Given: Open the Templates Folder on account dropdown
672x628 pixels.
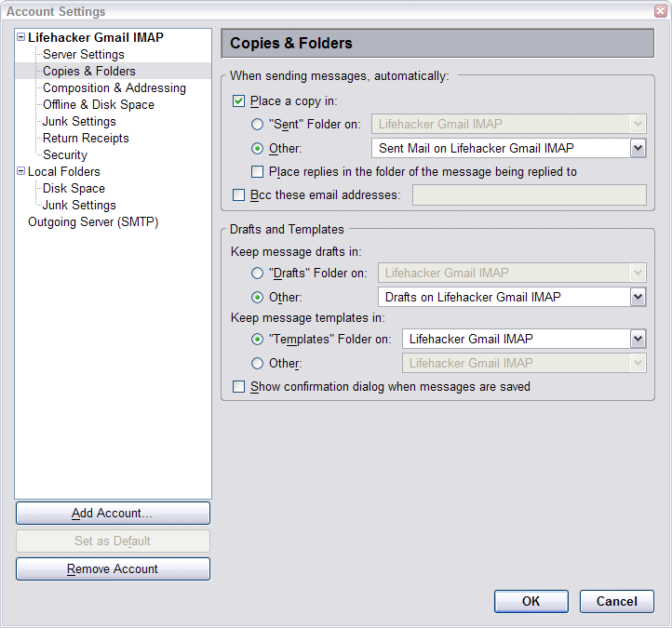Looking at the screenshot, I should pyautogui.click(x=524, y=339).
